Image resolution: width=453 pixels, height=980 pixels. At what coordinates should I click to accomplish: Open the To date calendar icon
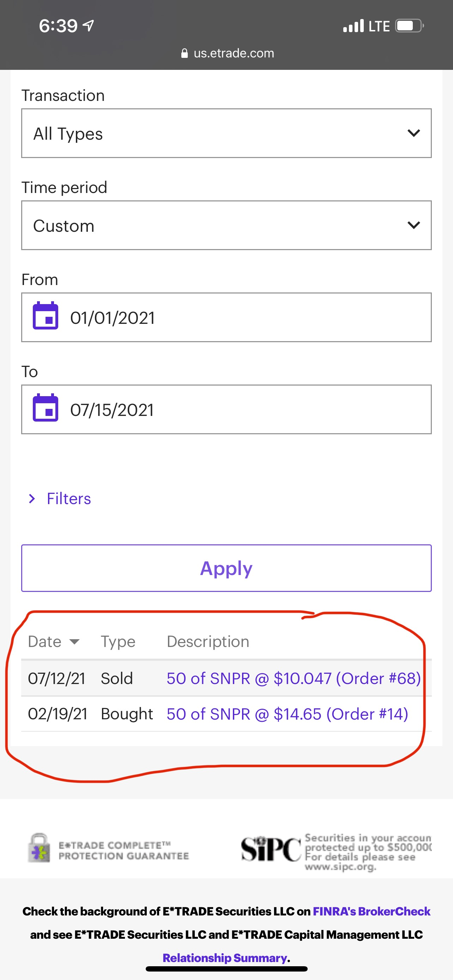(x=46, y=407)
